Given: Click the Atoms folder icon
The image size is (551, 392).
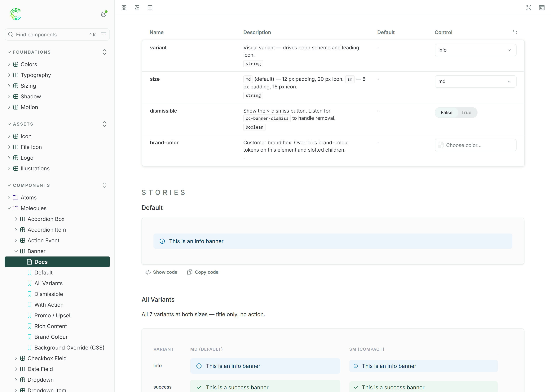Looking at the screenshot, I should [16, 198].
